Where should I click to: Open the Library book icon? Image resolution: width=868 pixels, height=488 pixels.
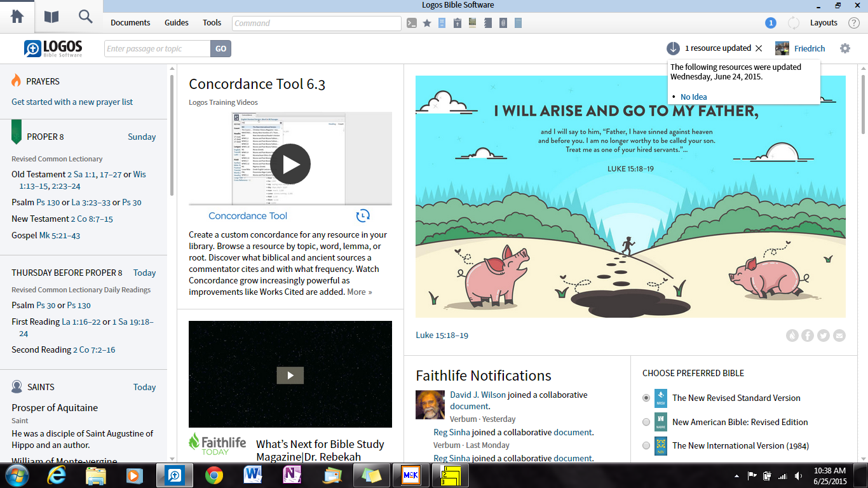[x=51, y=17]
